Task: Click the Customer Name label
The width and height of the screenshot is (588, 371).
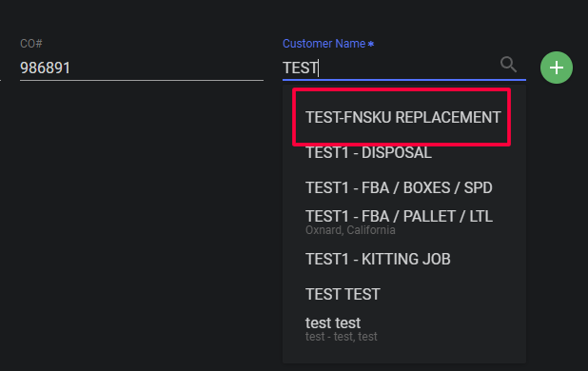Action: pyautogui.click(x=324, y=44)
